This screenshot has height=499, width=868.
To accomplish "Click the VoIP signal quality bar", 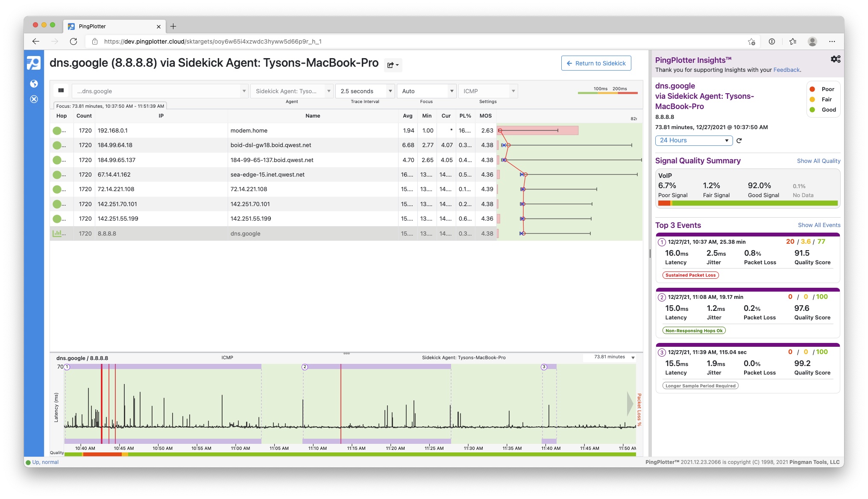I will pyautogui.click(x=748, y=204).
